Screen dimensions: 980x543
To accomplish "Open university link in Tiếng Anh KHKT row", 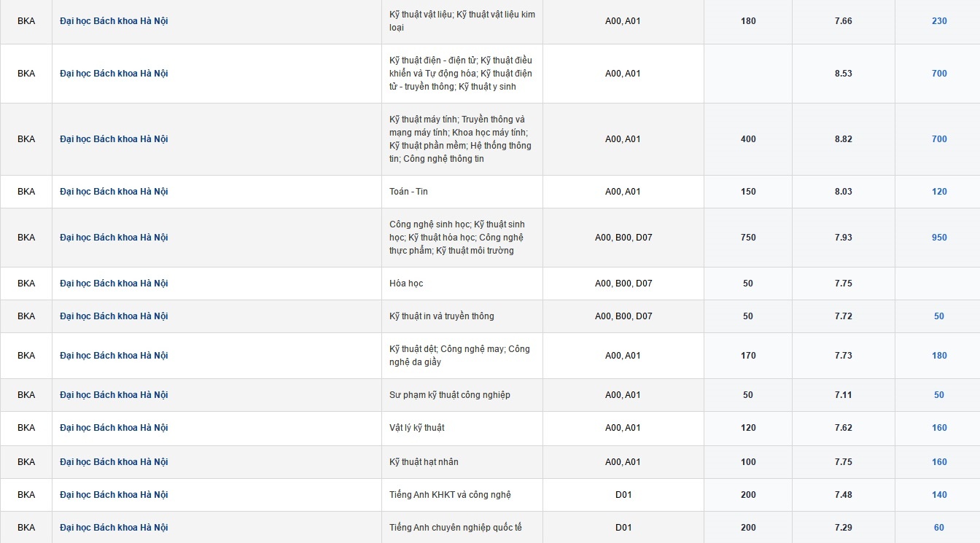I will (114, 495).
